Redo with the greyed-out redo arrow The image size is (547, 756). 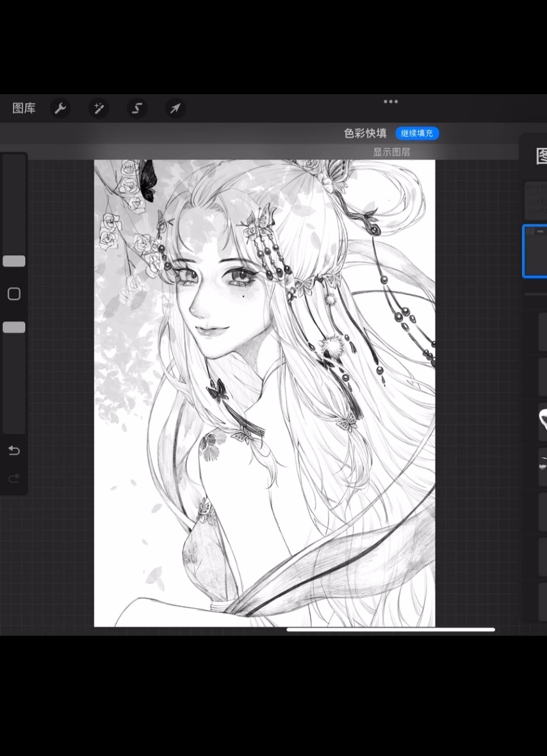[x=14, y=479]
